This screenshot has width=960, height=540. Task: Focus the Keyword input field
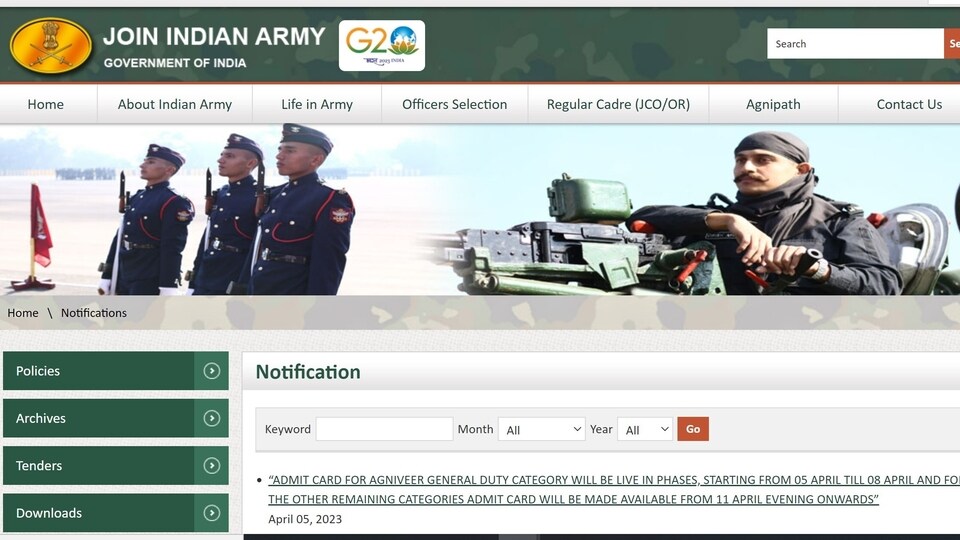tap(384, 429)
